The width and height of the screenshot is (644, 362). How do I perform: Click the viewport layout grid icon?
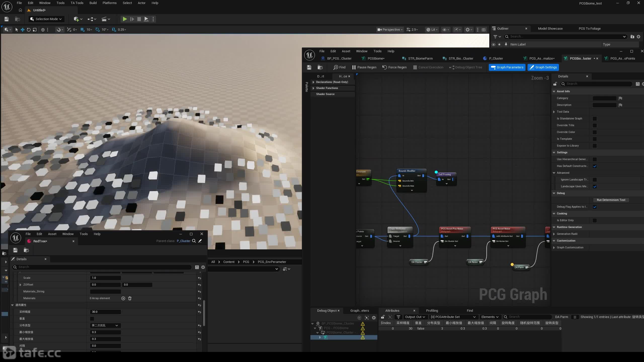click(x=484, y=30)
